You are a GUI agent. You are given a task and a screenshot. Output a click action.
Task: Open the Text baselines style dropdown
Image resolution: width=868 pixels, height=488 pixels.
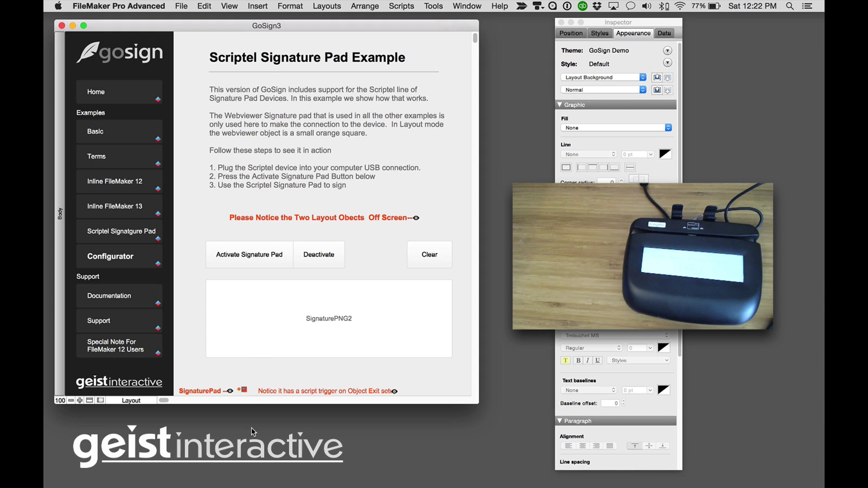pyautogui.click(x=588, y=390)
